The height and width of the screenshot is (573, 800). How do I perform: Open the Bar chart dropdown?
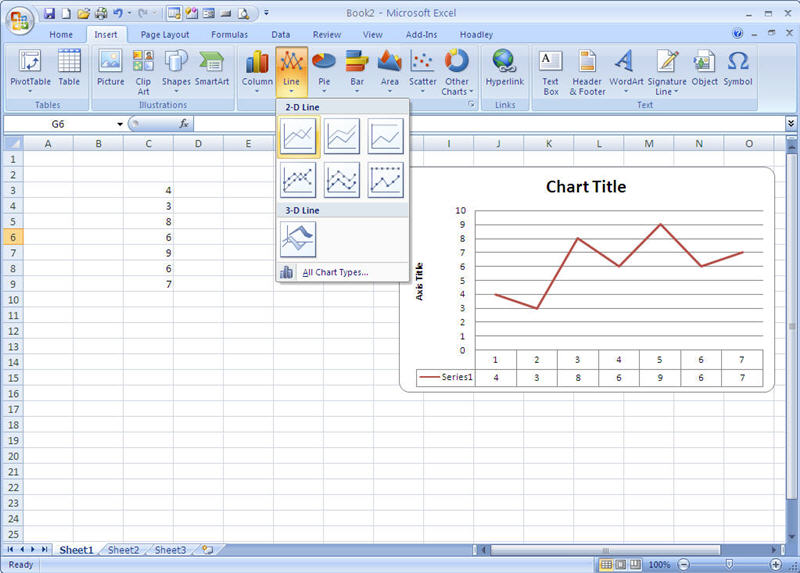click(357, 71)
